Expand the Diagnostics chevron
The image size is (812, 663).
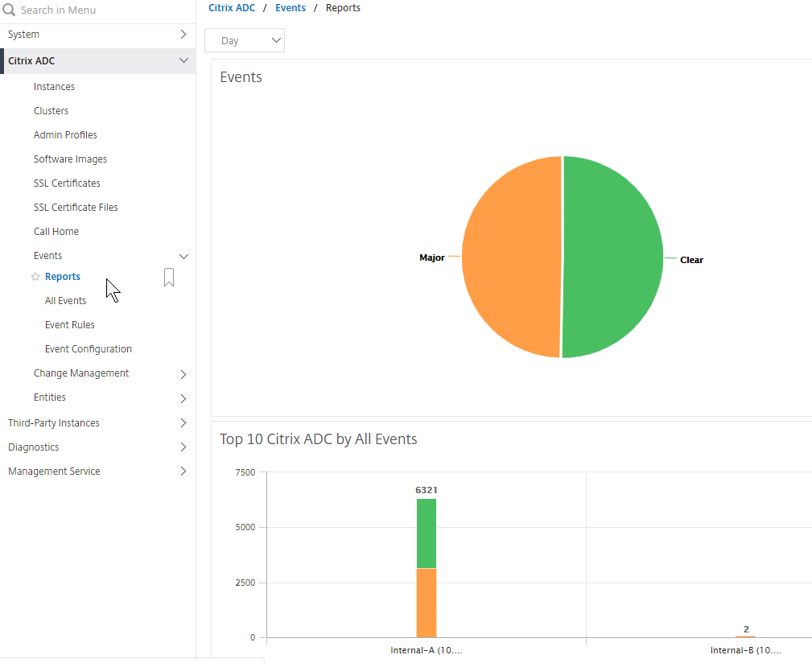(x=183, y=447)
